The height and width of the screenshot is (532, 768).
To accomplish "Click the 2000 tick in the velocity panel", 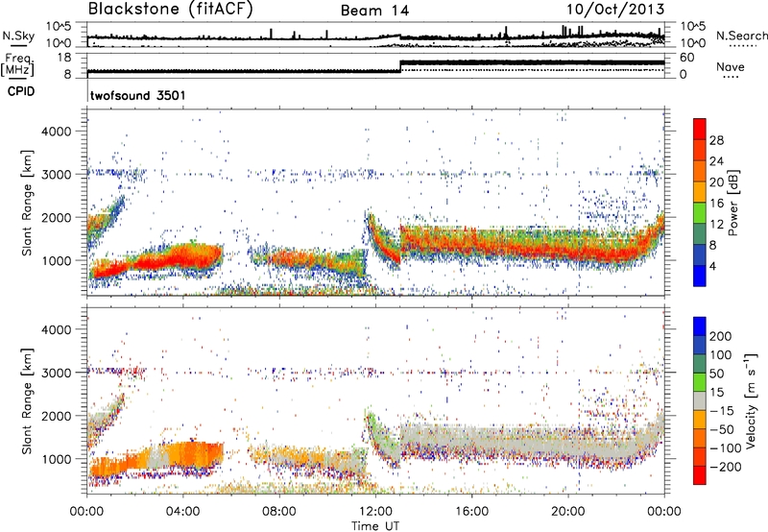I will pos(56,416).
